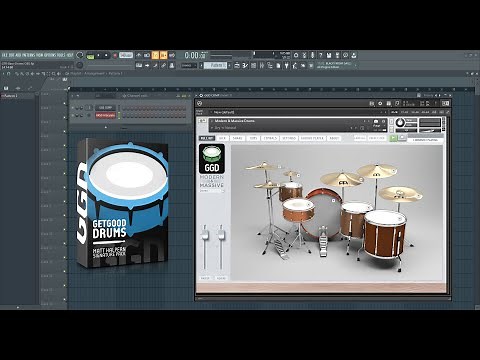Open the HELP menu

69,55
